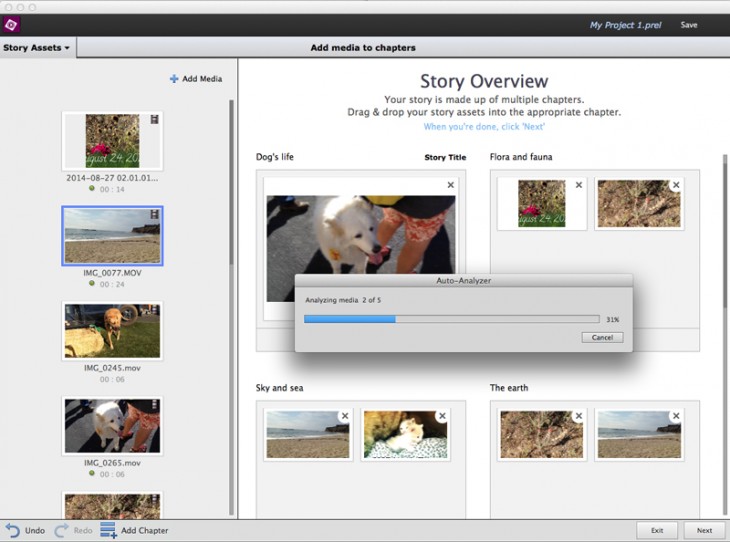
Task: Click the Story Title label
Action: click(445, 158)
